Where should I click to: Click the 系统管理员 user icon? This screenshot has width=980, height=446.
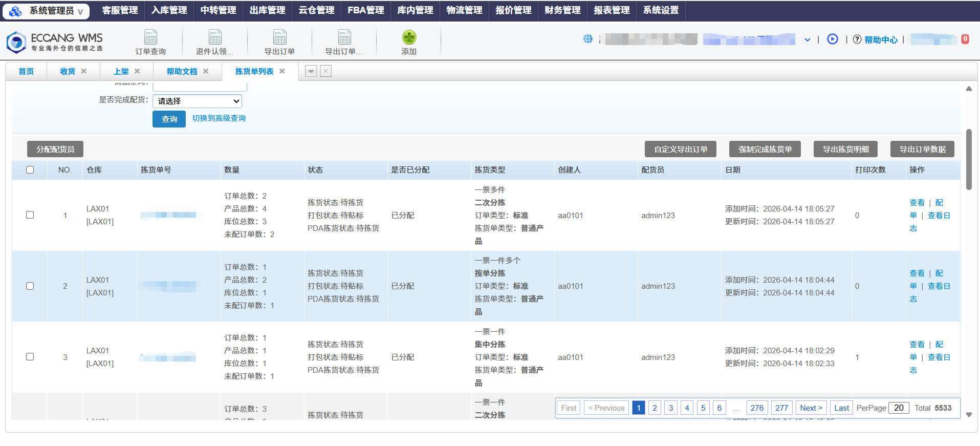[x=15, y=11]
